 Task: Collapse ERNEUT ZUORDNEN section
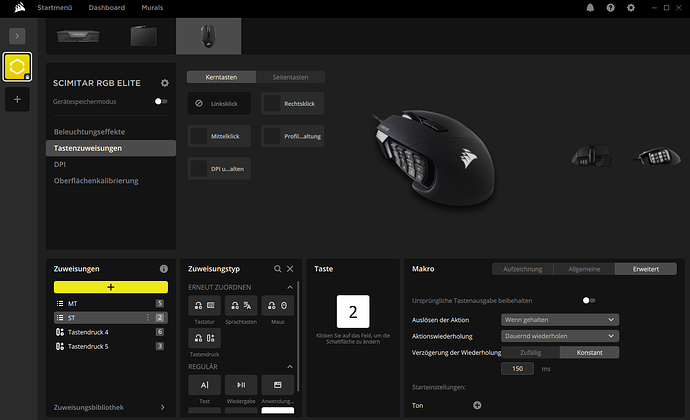tap(290, 287)
